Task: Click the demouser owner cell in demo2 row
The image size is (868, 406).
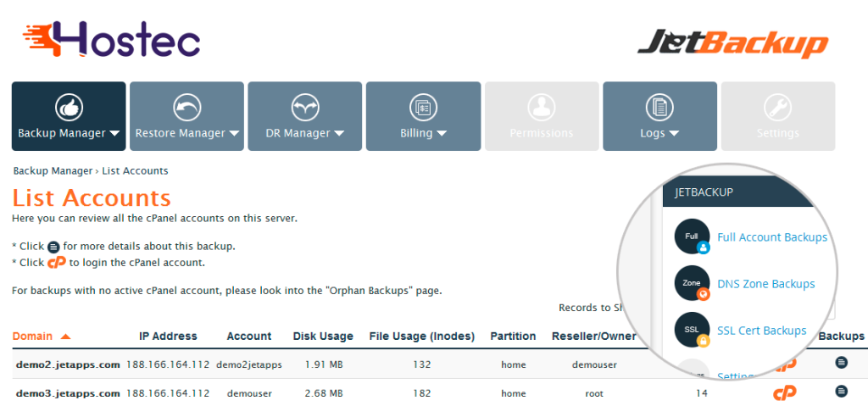Action: (594, 365)
